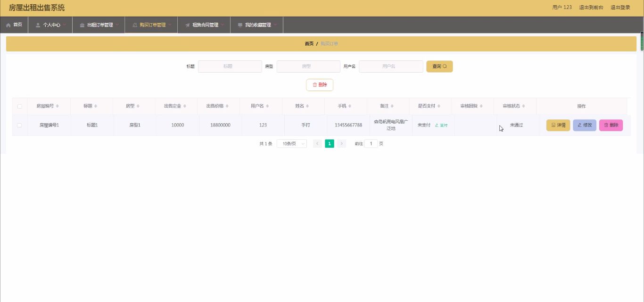
Task: Click 退出到前台 in the top bar
Action: point(591,8)
